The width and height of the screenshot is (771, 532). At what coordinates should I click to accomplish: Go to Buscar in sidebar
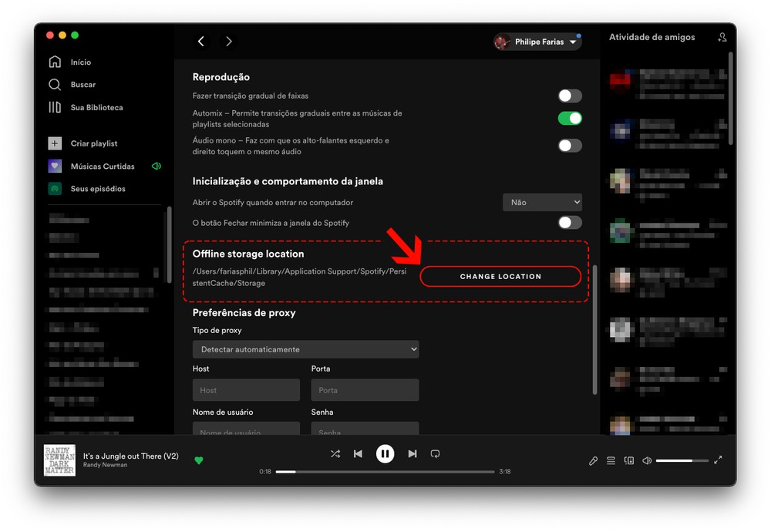click(82, 85)
